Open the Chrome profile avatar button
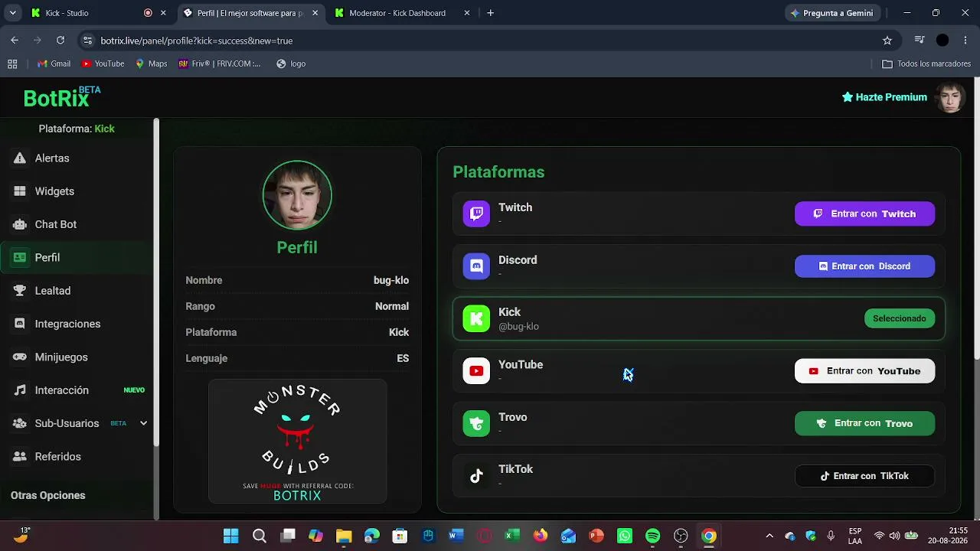This screenshot has height=551, width=980. pos(942,41)
